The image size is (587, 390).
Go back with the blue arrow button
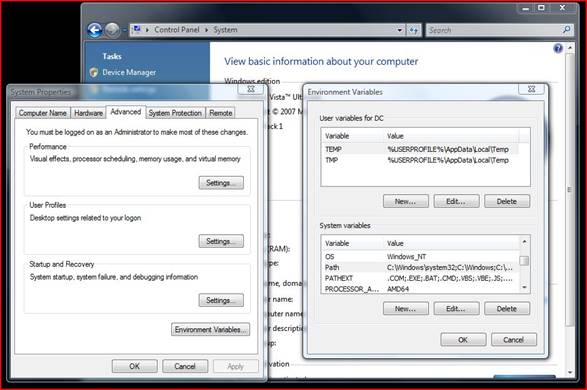94,30
